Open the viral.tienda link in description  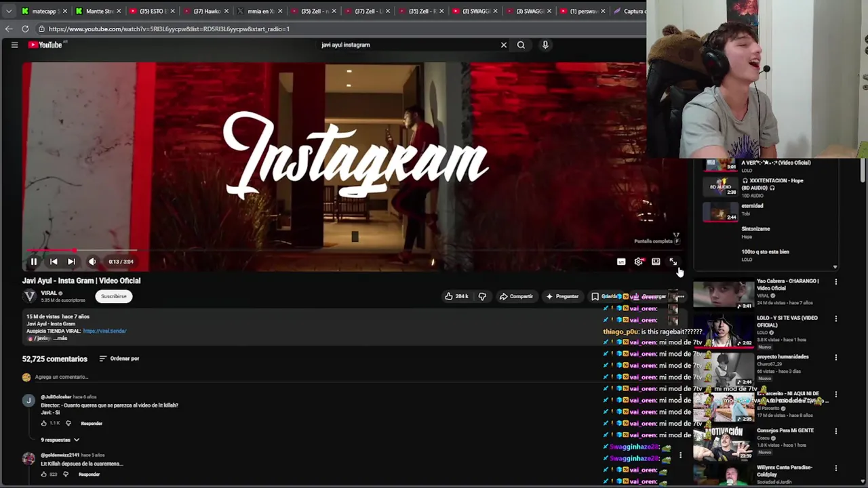[104, 331]
